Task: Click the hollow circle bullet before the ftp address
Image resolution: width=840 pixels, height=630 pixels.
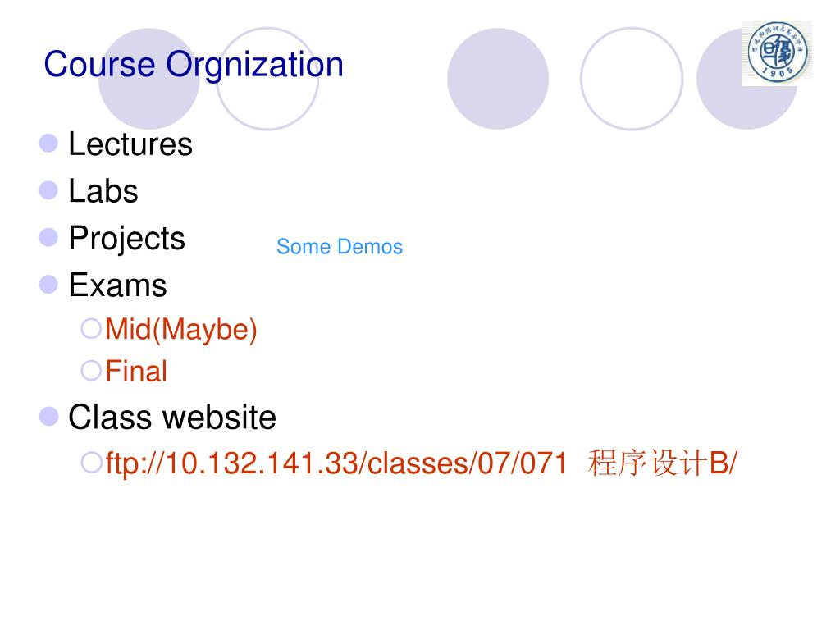Action: [x=91, y=463]
